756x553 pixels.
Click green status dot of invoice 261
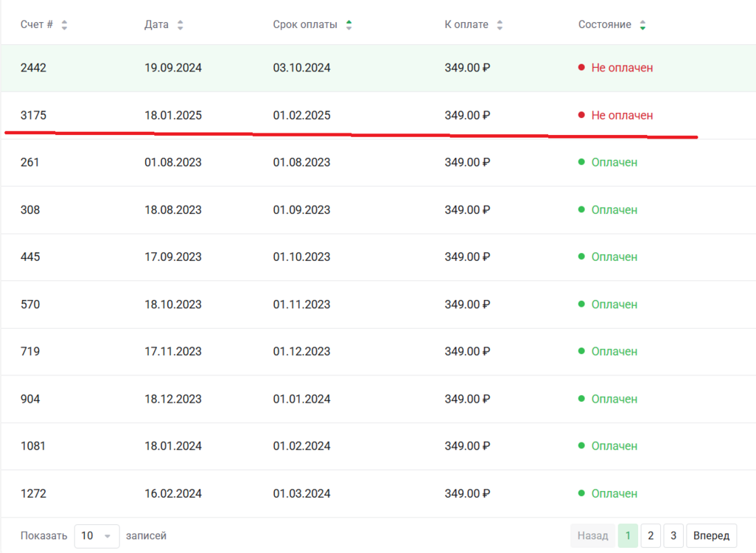(581, 162)
